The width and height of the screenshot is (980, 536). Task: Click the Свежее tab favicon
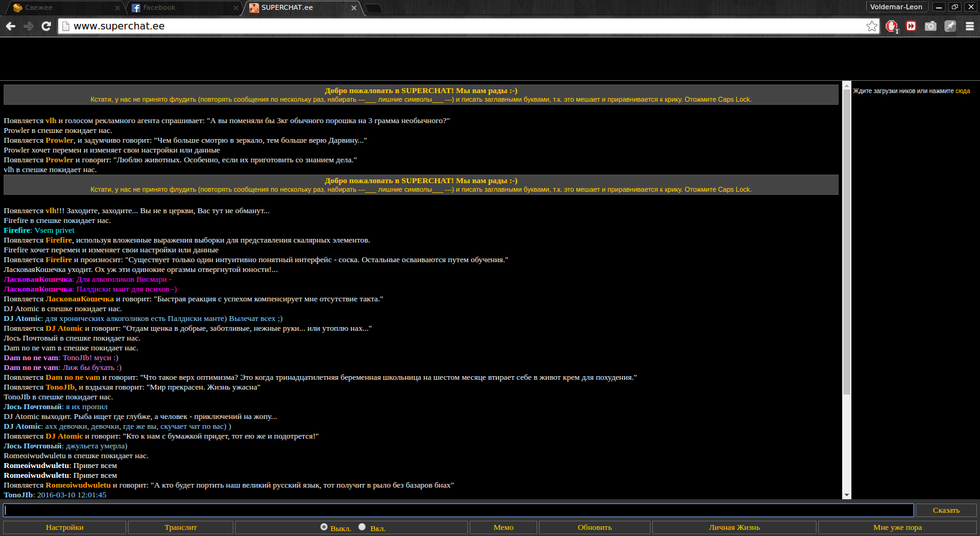coord(18,8)
